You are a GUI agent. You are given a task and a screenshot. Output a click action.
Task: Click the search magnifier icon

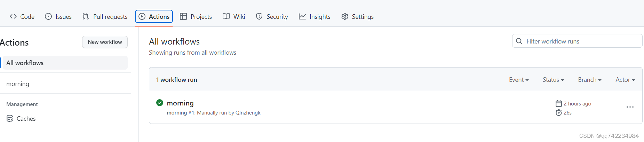(519, 41)
